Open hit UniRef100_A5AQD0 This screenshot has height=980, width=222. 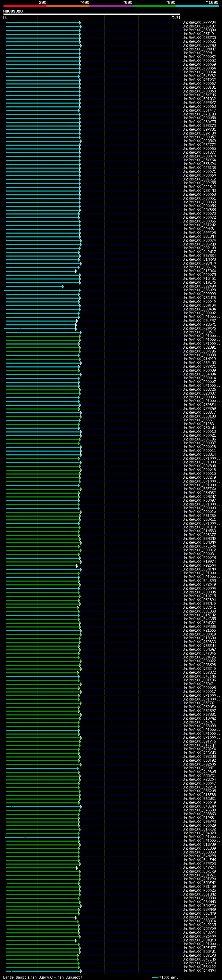pyautogui.click(x=199, y=30)
